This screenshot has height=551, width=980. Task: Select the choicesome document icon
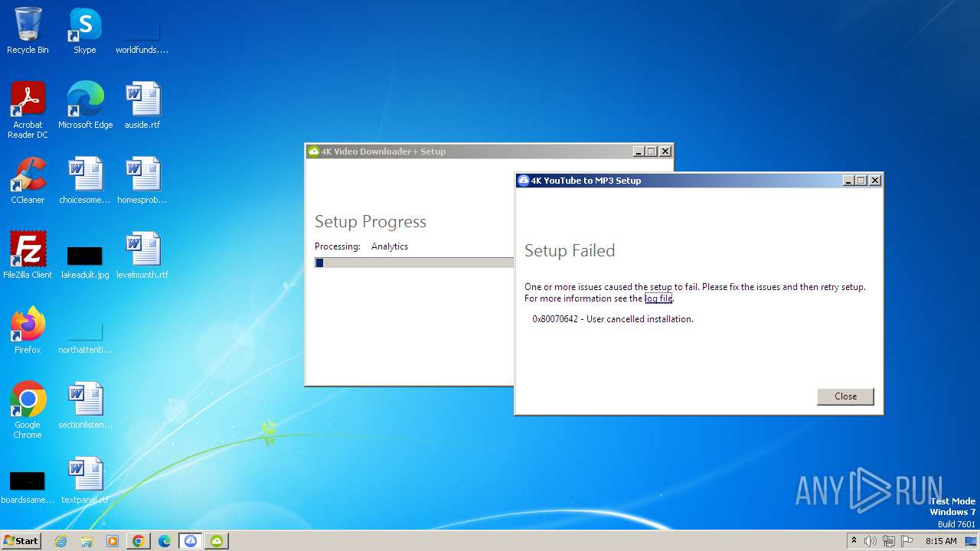coord(85,181)
